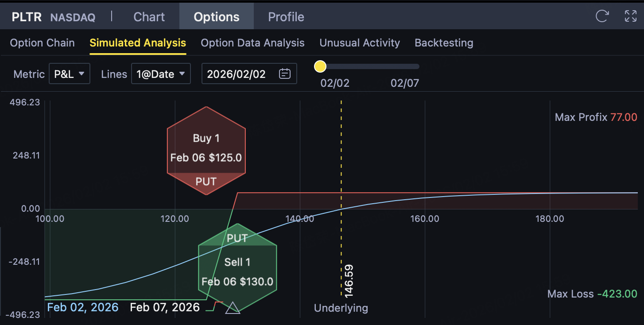Open the Metric P&L dropdown
The width and height of the screenshot is (644, 325).
coord(70,74)
